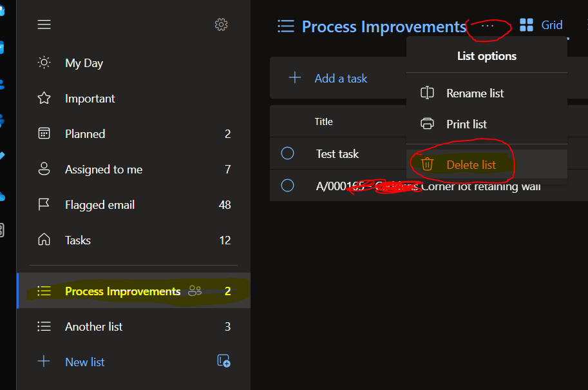The width and height of the screenshot is (588, 390).
Task: Click the plus icon next to New list
Action: (44, 361)
